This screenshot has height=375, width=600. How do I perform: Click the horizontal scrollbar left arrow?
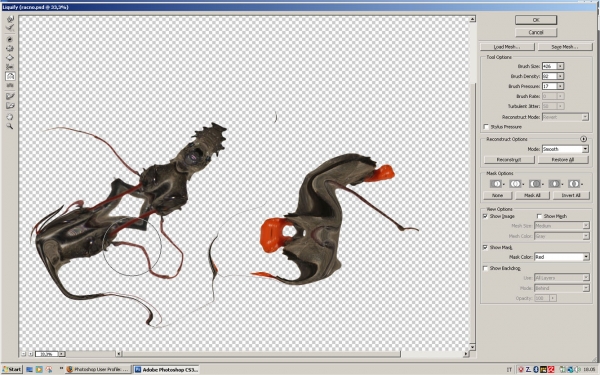click(119, 354)
